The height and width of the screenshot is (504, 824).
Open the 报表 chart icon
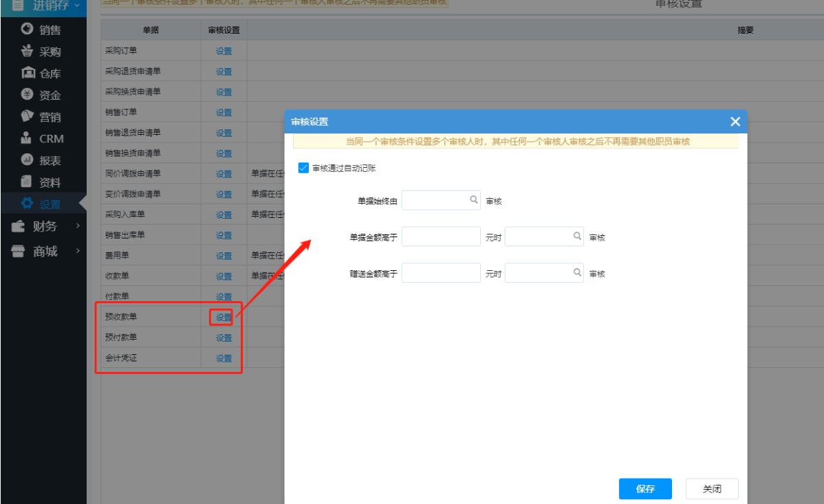(28, 160)
